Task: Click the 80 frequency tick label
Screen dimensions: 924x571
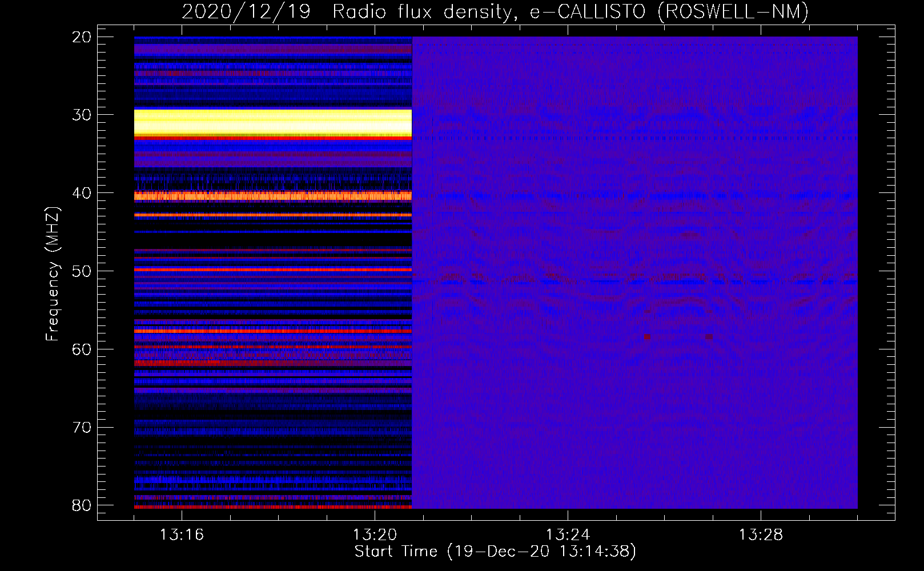Action: pos(82,505)
